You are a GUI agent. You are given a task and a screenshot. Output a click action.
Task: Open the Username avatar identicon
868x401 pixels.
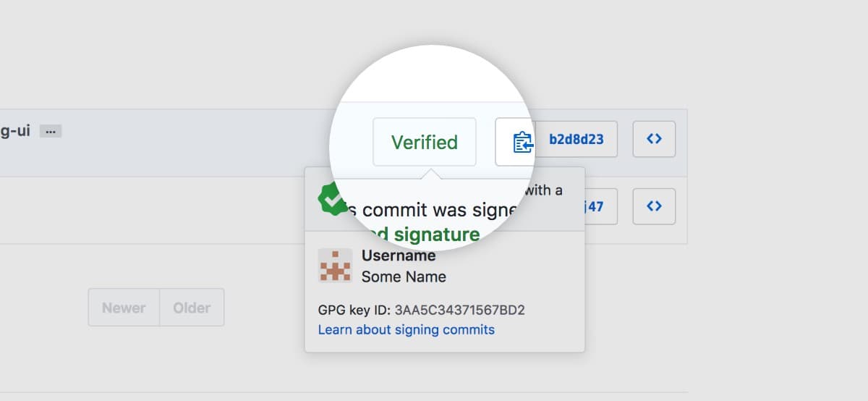(335, 266)
